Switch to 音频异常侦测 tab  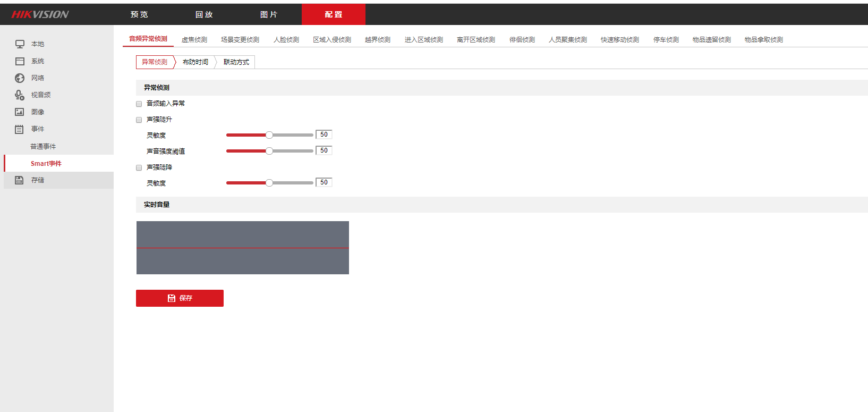tap(148, 39)
